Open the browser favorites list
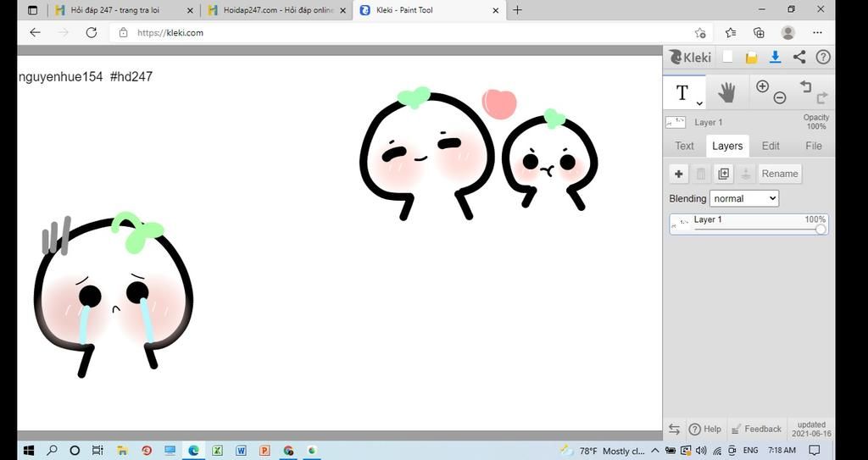The image size is (868, 460). point(731,33)
